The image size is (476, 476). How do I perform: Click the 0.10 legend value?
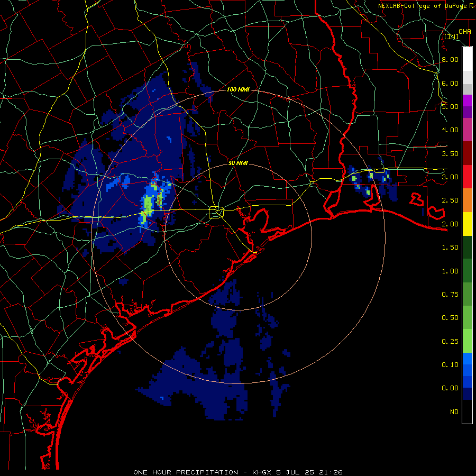(x=450, y=365)
